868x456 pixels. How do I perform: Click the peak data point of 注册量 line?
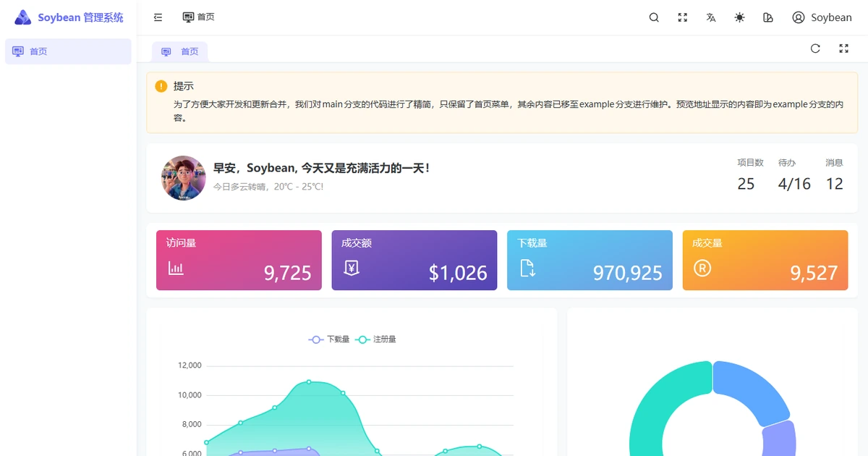309,381
